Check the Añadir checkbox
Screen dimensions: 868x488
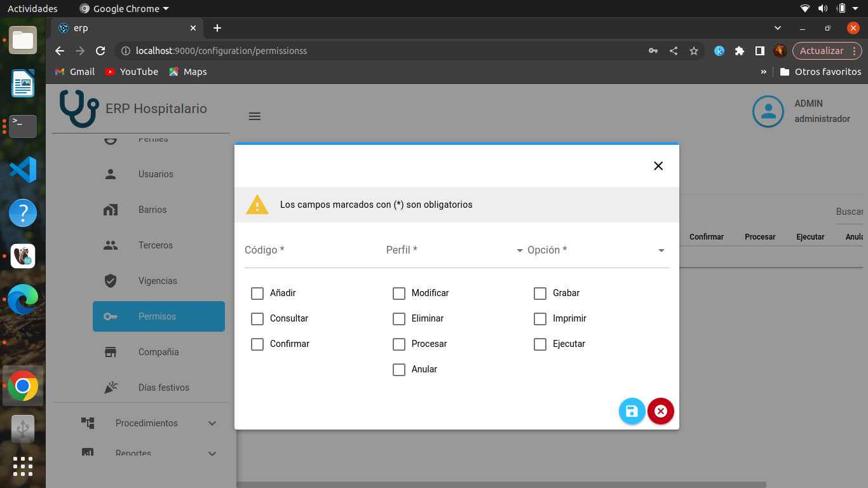point(257,293)
